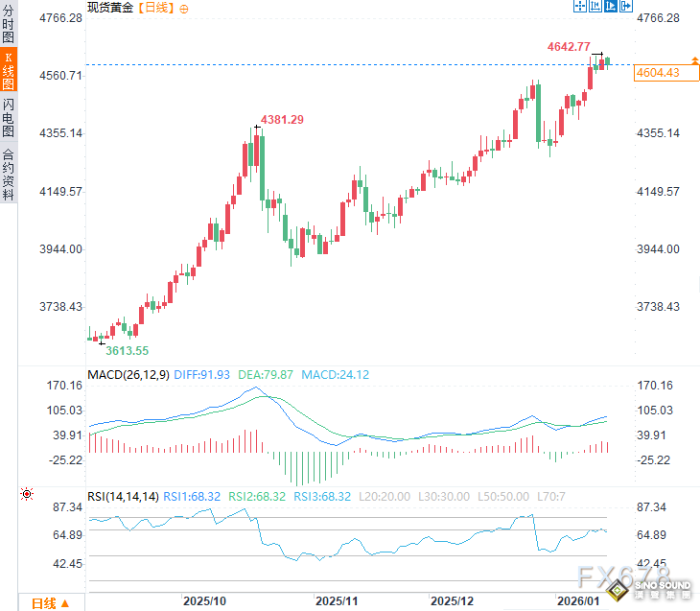Viewport: 700px width, 611px height.
Task: Click the highlighted axis play icon
Action: 611,7
